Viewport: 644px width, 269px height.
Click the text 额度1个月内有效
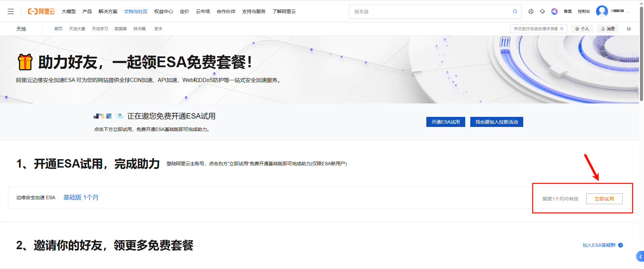coord(560,199)
